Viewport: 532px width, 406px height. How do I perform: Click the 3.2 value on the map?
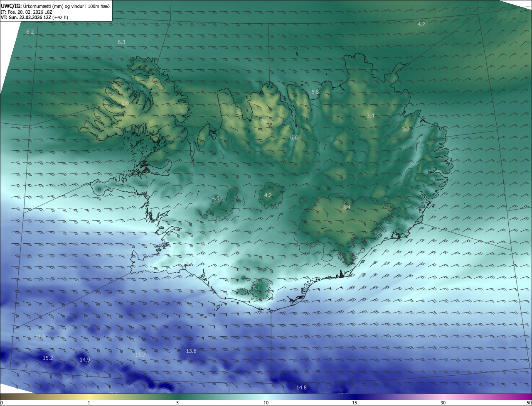tap(406, 129)
